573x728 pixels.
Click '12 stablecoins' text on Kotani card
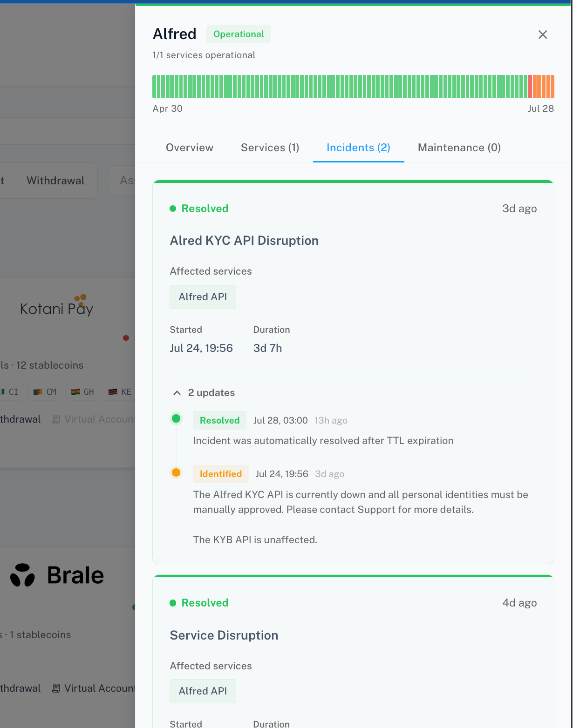pos(50,365)
